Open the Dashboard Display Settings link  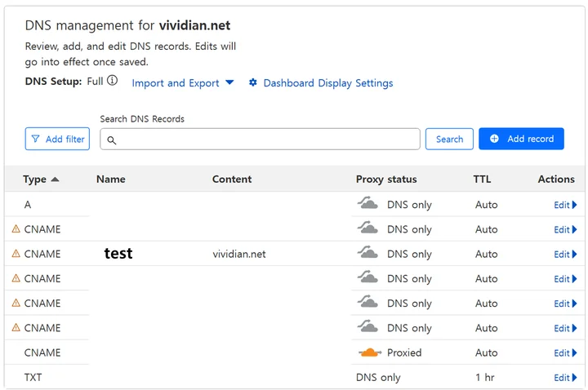[327, 83]
